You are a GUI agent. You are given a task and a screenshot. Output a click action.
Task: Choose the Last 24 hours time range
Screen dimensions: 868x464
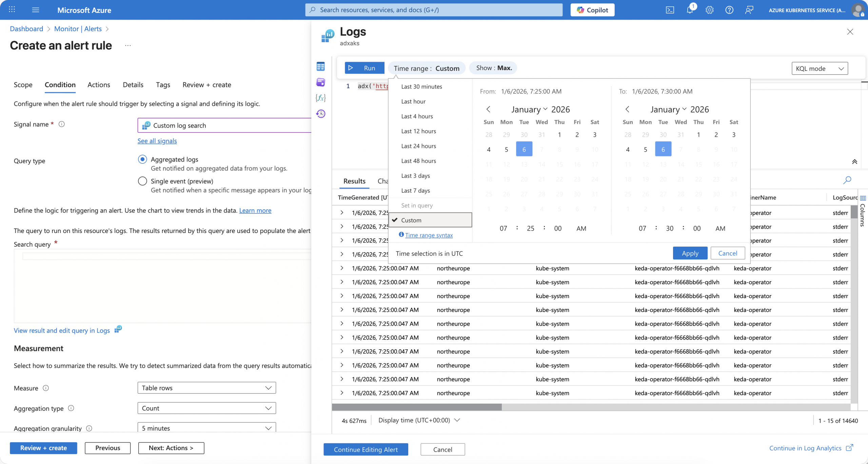point(418,146)
